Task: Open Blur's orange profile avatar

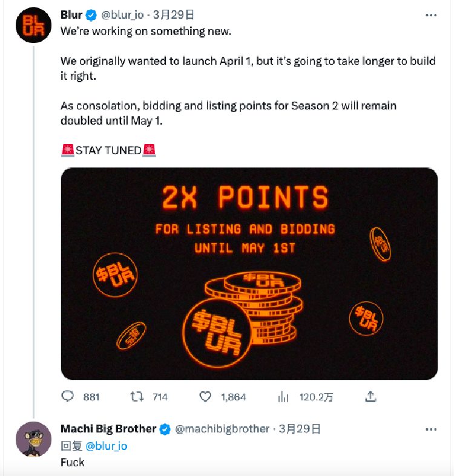Action: click(33, 25)
